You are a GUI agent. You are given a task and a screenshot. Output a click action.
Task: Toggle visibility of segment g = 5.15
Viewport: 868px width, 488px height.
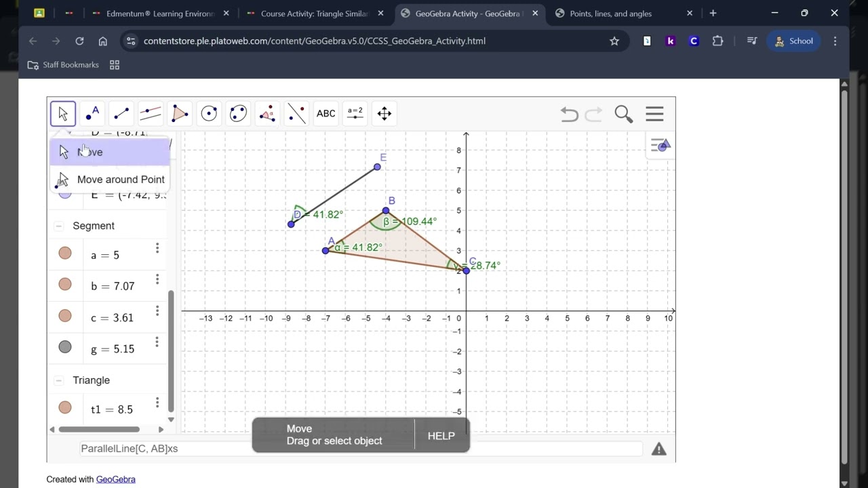coord(65,347)
